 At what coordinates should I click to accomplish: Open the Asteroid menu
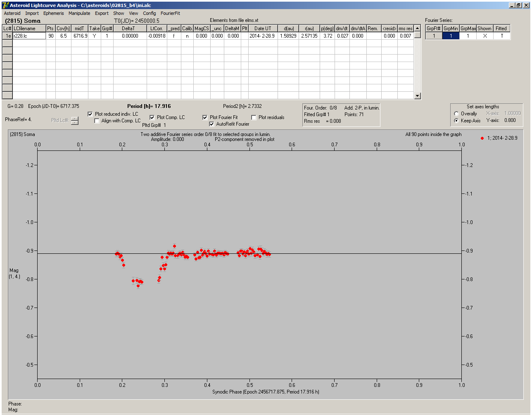(12, 13)
